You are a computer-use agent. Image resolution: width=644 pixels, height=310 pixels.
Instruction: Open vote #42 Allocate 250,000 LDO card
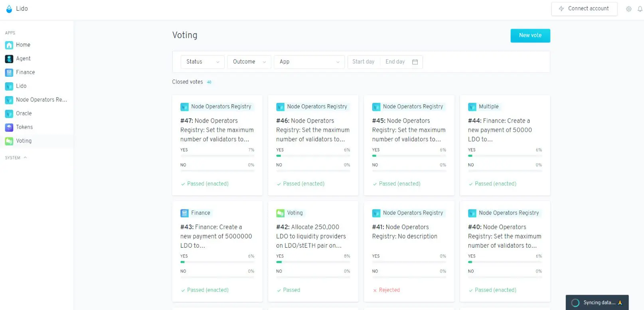[x=313, y=252]
